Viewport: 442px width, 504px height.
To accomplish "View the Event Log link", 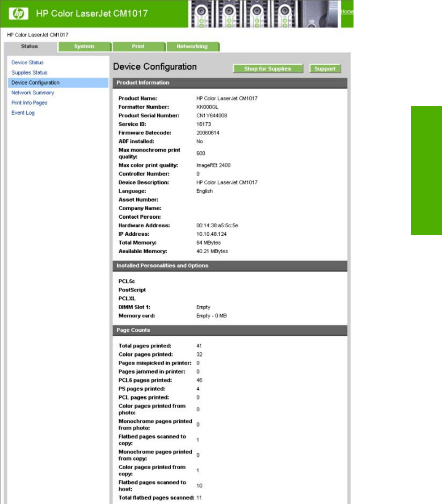I will click(x=23, y=112).
